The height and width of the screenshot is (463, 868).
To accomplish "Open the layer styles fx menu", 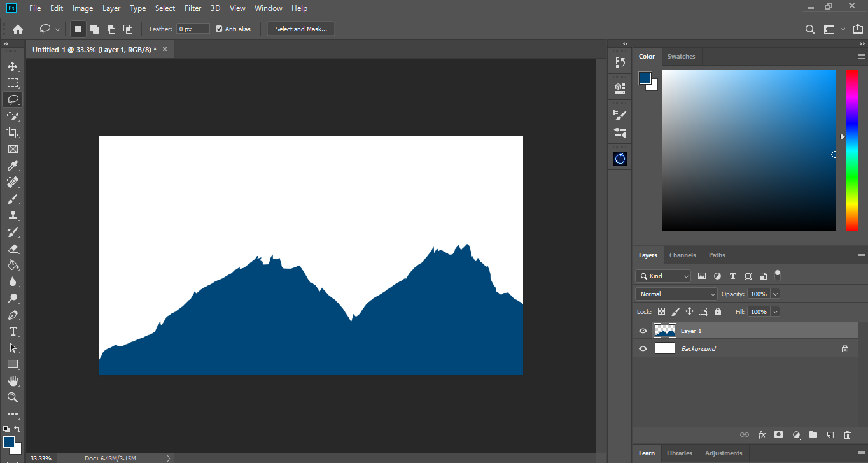I will [x=762, y=435].
